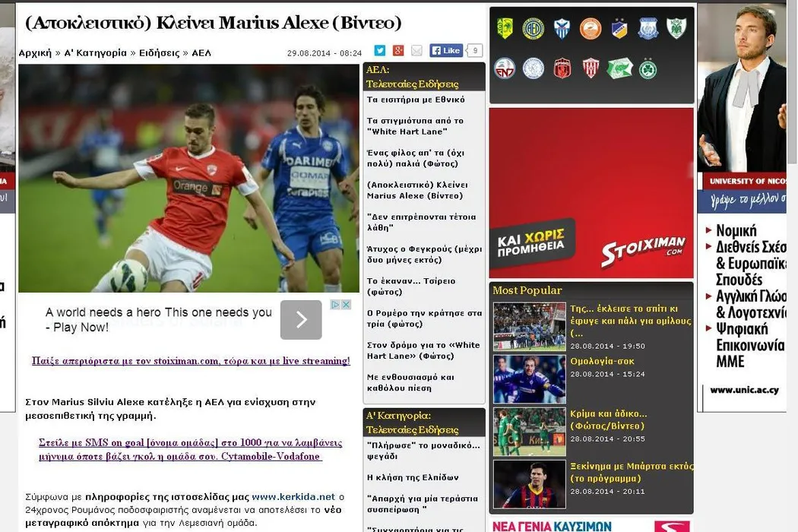798x532 pixels.
Task: Open the ENP team logo
Action: click(x=505, y=68)
